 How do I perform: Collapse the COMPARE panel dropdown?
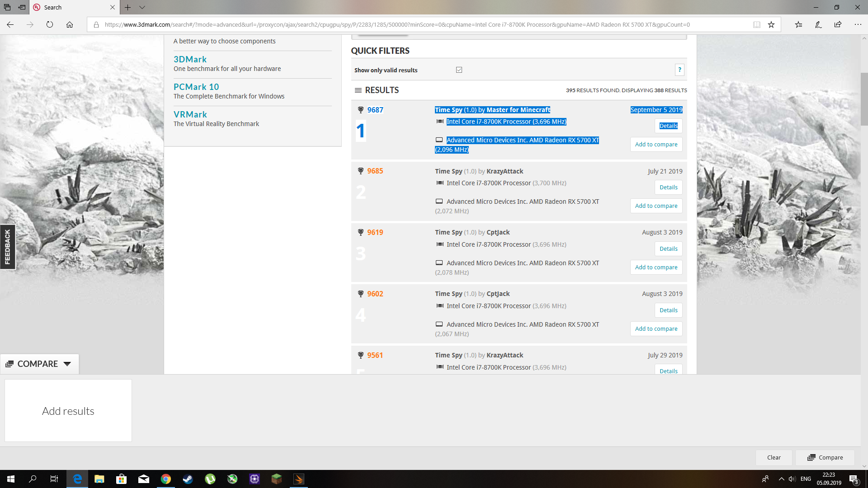67,364
